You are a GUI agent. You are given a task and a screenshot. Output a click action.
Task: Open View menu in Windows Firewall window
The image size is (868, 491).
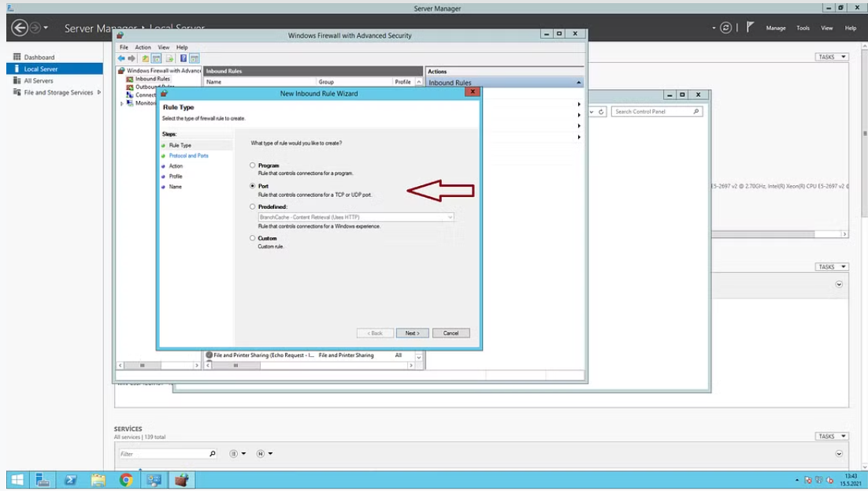click(x=163, y=47)
